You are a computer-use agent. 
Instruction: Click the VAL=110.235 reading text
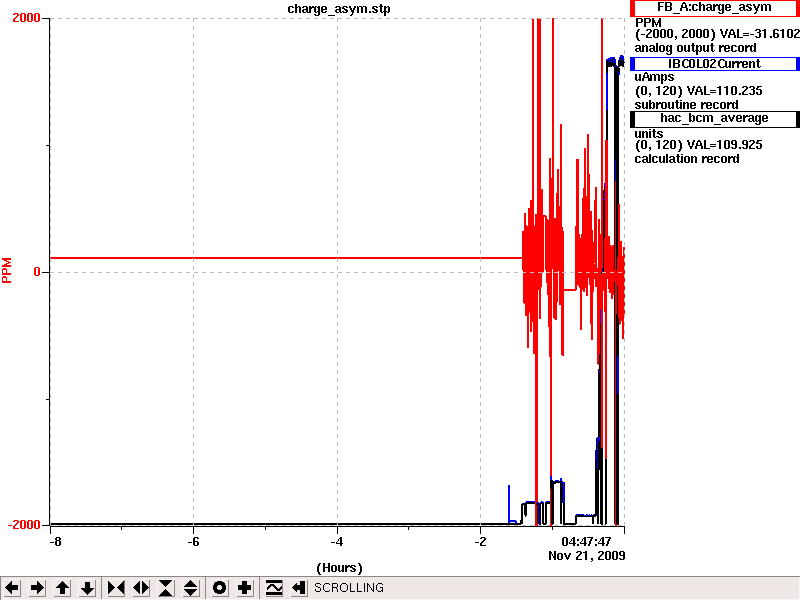click(x=724, y=91)
